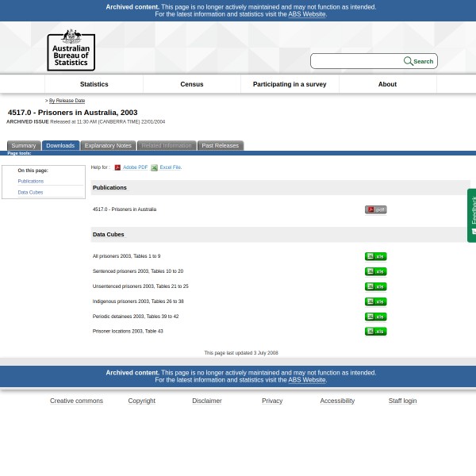Open the Census menu
This screenshot has width=476, height=476.
tap(192, 84)
